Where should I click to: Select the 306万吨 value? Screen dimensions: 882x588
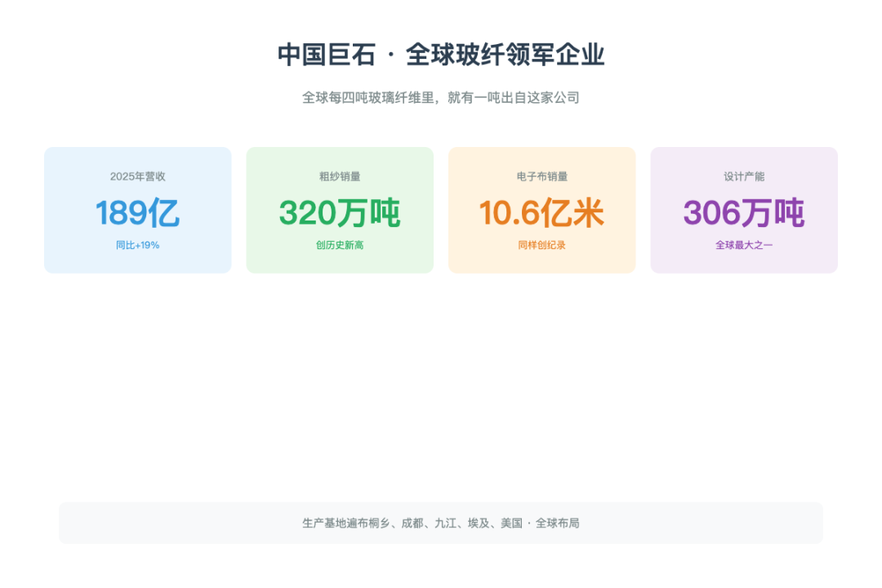(x=744, y=212)
